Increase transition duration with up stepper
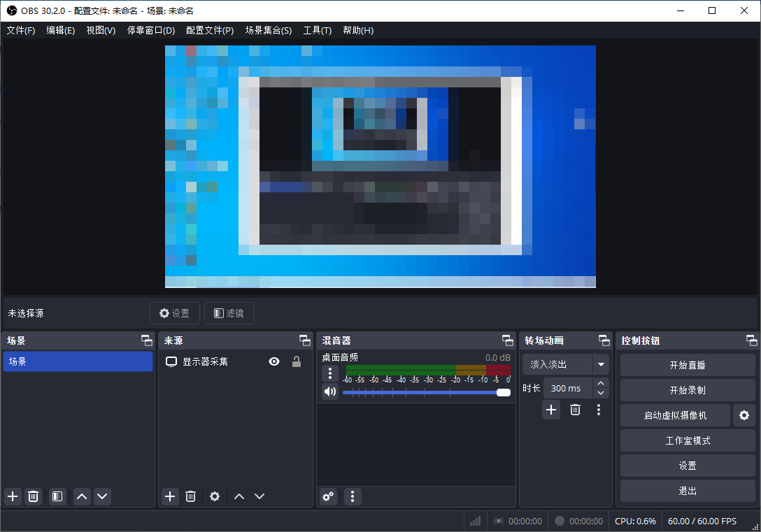The width and height of the screenshot is (761, 532). (x=600, y=383)
